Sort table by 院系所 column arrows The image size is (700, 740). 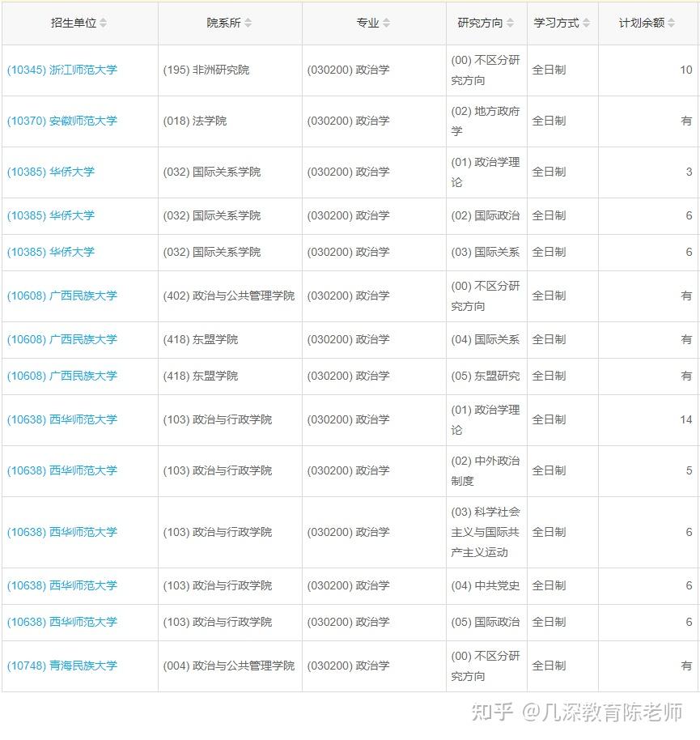tap(248, 23)
